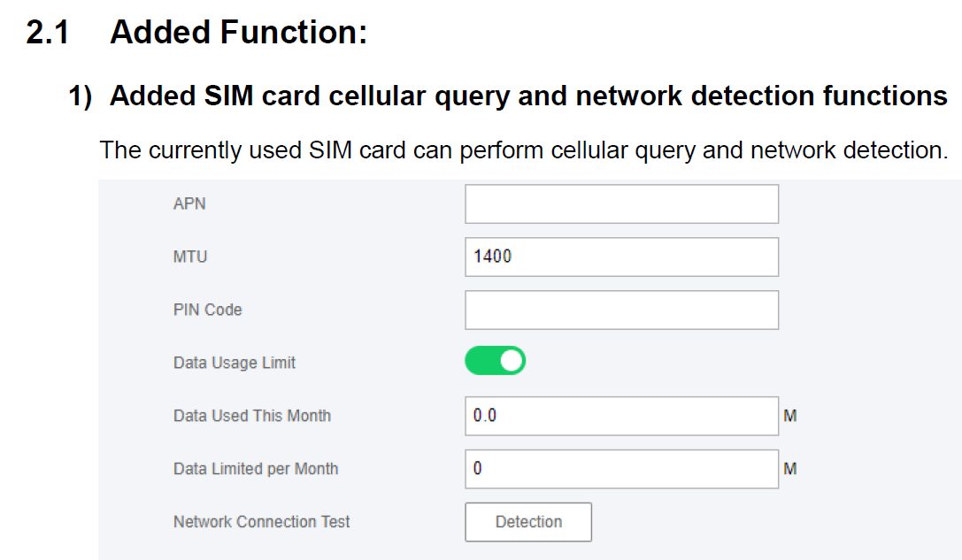Image resolution: width=962 pixels, height=560 pixels.
Task: Disable the Data Usage Limit toggle
Action: click(496, 361)
